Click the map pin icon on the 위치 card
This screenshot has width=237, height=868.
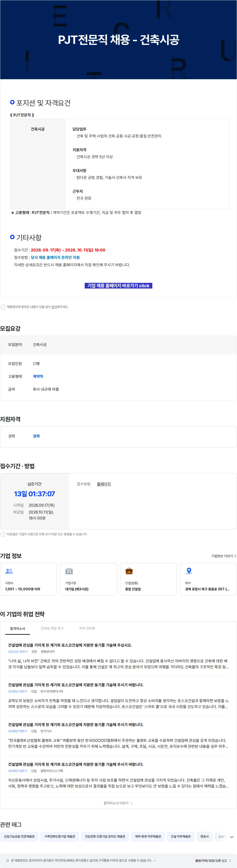pos(189,571)
